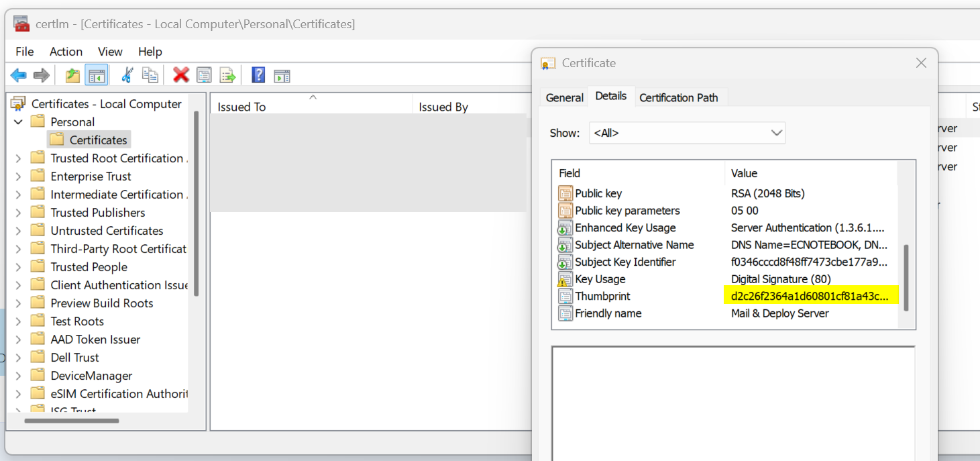This screenshot has width=980, height=461.
Task: Sort by the Issued To column header
Action: point(312,105)
